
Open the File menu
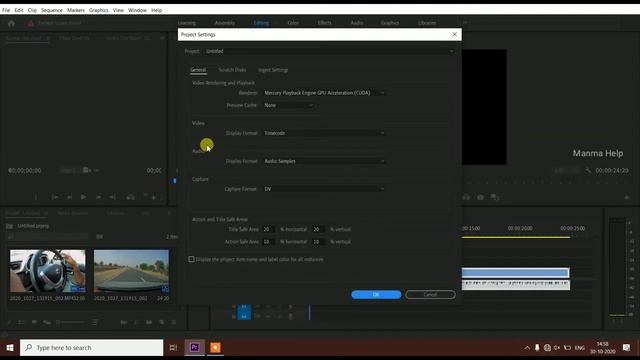[x=6, y=10]
